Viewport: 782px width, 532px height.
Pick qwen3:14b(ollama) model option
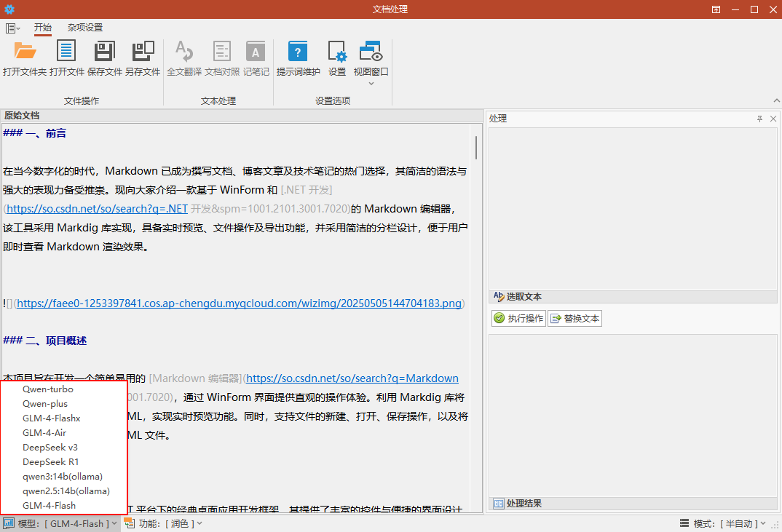[x=63, y=477]
